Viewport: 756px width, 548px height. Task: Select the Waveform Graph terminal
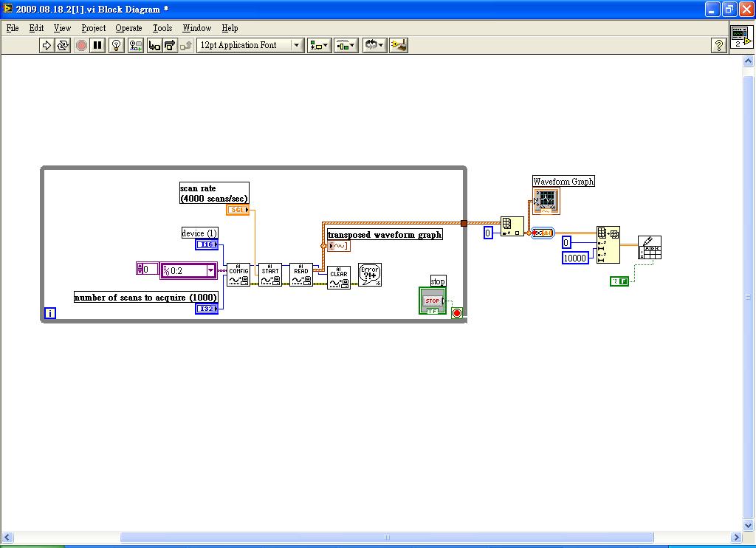(546, 200)
